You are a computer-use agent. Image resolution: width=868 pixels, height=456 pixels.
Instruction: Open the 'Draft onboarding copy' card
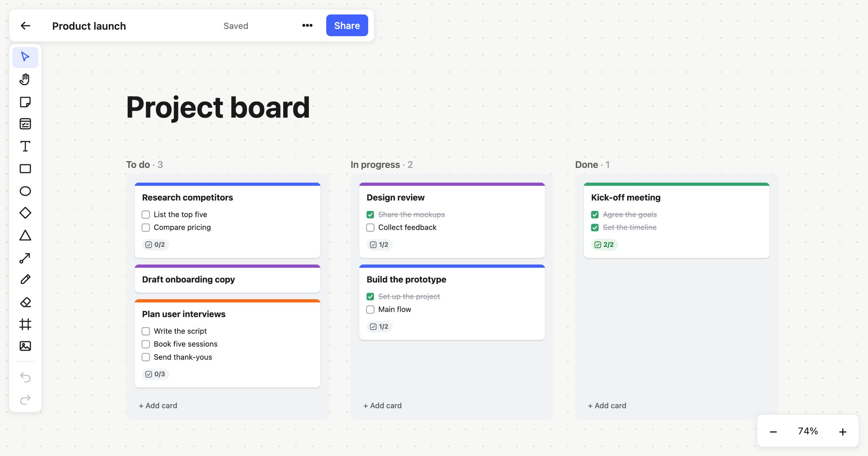coord(227,279)
